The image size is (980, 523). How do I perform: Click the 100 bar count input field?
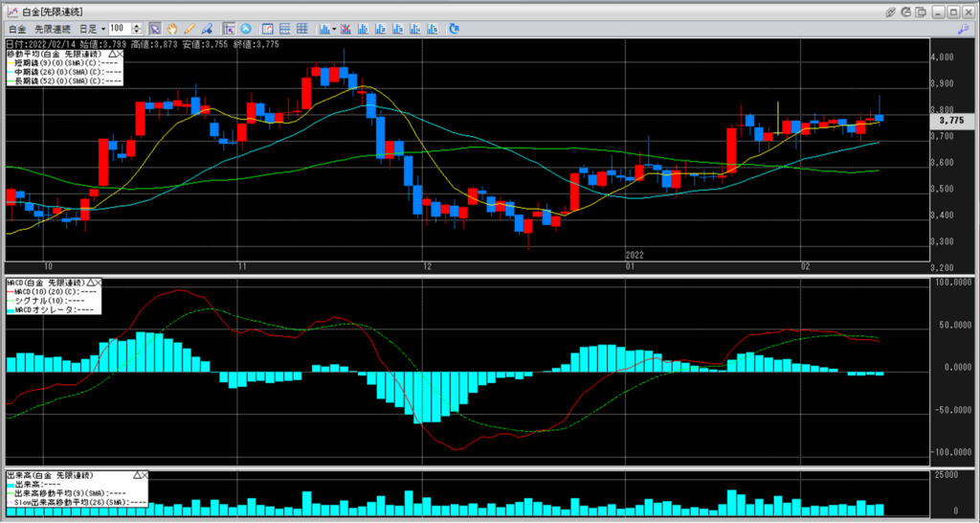(121, 29)
